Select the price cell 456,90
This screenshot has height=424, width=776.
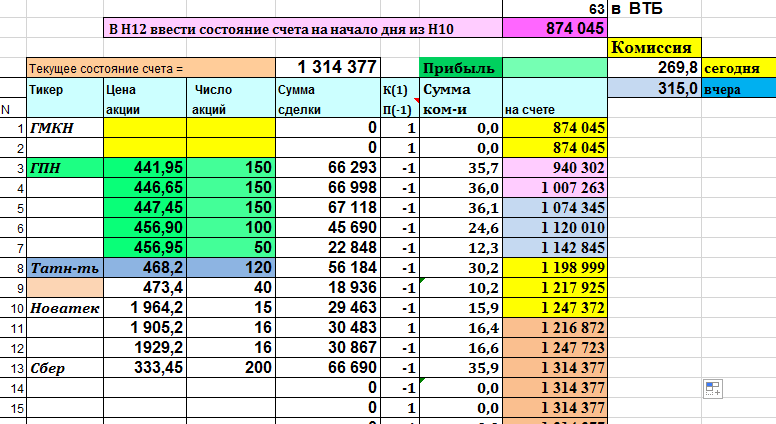(x=145, y=228)
